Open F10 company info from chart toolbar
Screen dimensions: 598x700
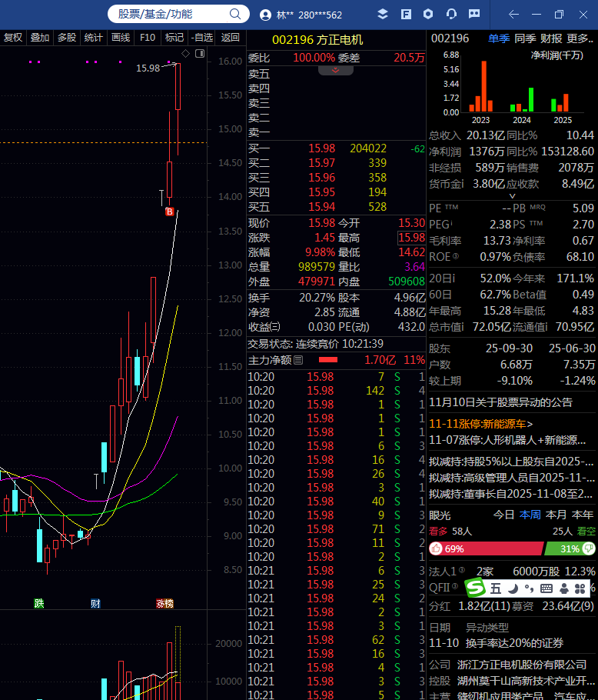(x=148, y=38)
